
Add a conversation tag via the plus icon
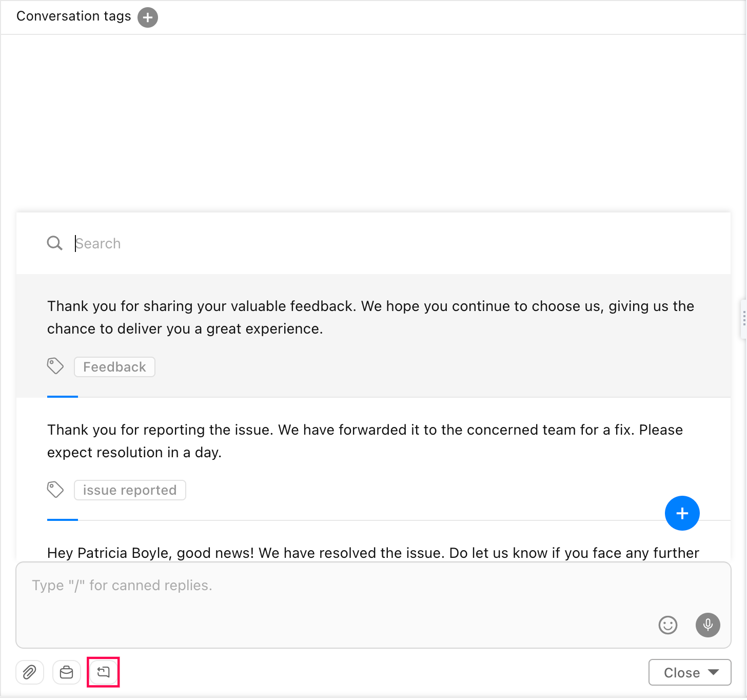(x=147, y=17)
